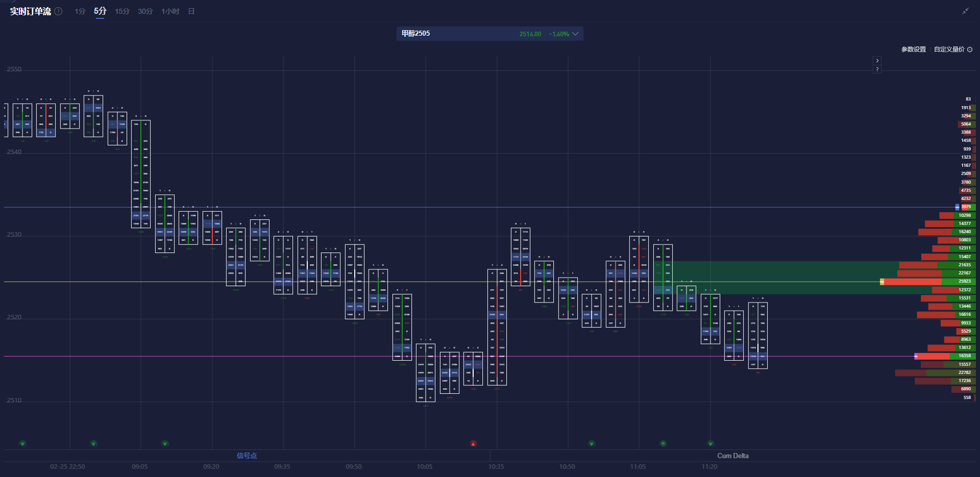The width and height of the screenshot is (980, 477).
Task: Click the hexagon settings icon beside 自定义量价
Action: (970, 49)
